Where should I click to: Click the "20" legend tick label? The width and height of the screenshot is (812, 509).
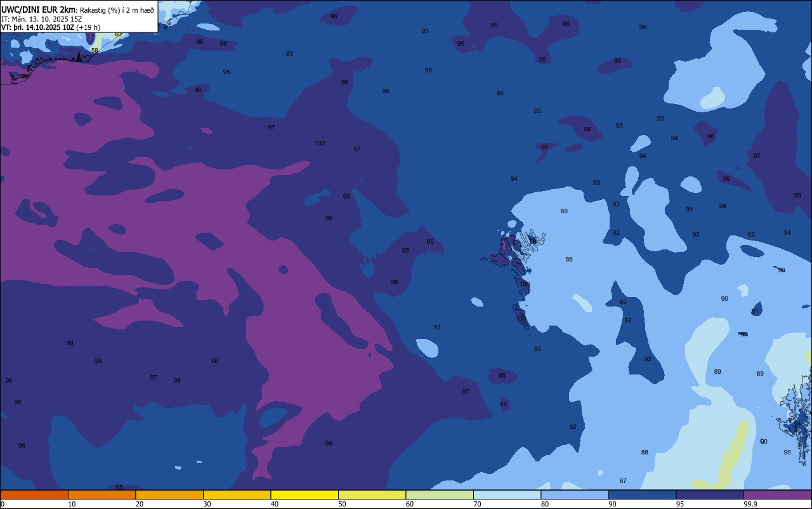pos(140,504)
